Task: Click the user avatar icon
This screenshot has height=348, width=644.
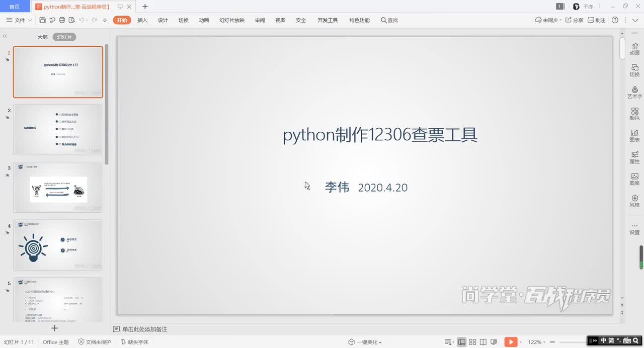Action: 576,7
